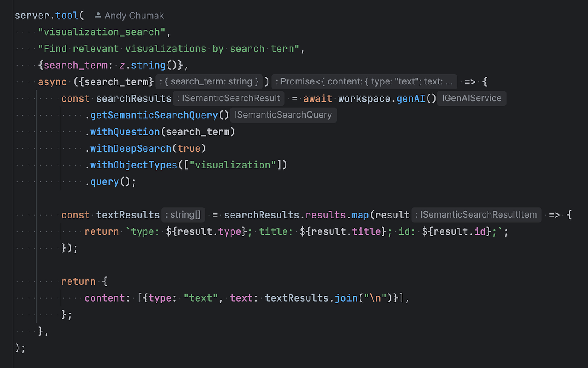Click the search_term: string parameter type hint
This screenshot has width=588, height=368.
[x=209, y=81]
